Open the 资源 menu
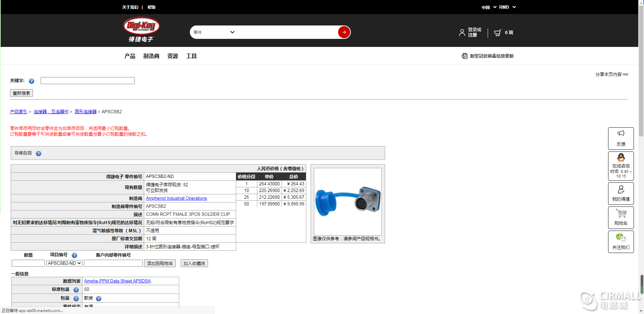 [x=172, y=56]
